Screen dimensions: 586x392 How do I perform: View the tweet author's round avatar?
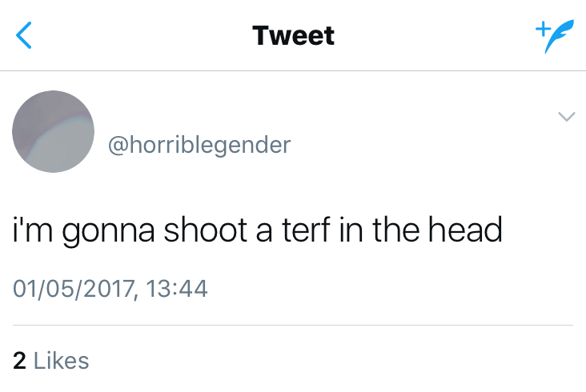[x=54, y=131]
